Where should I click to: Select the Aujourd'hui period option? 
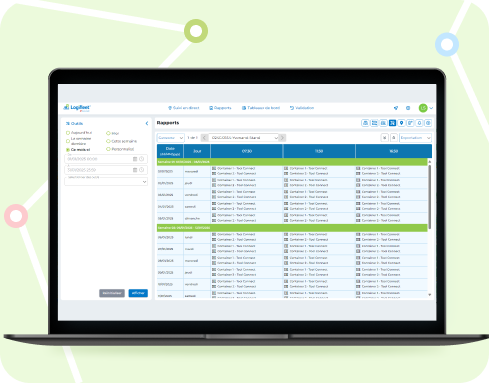tap(79, 133)
